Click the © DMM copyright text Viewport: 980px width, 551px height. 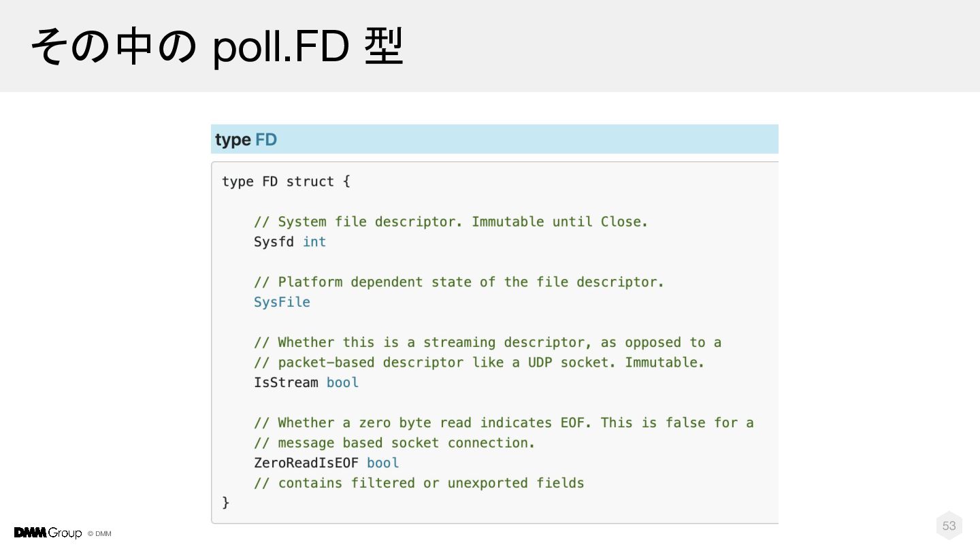coord(99,534)
